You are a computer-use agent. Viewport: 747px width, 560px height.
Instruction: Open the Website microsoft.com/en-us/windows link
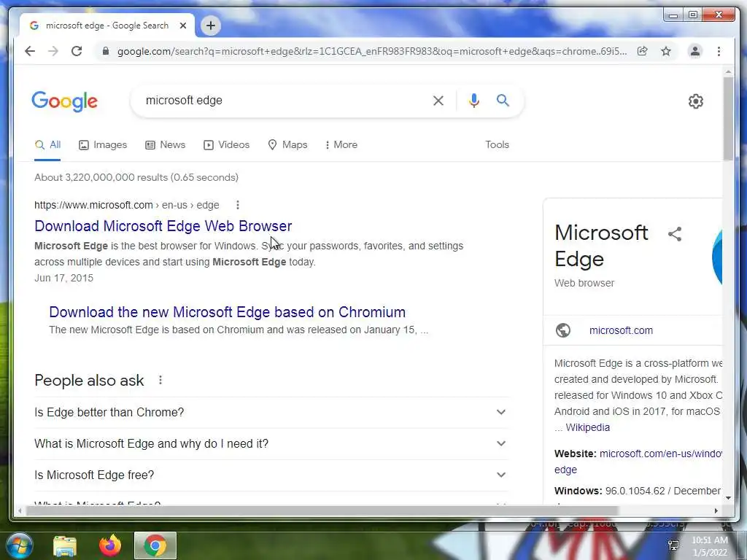[x=660, y=454]
